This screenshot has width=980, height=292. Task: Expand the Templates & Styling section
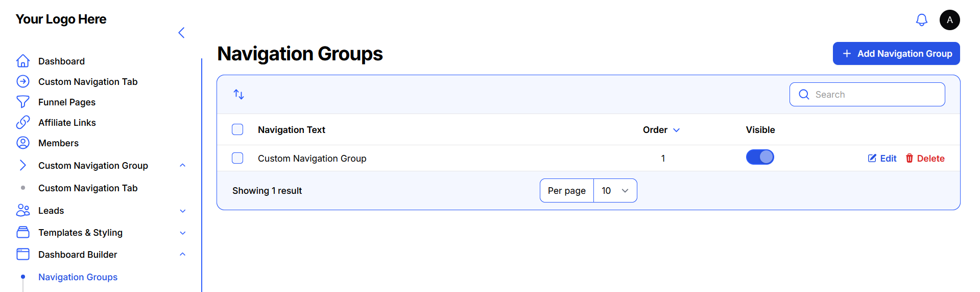[182, 233]
